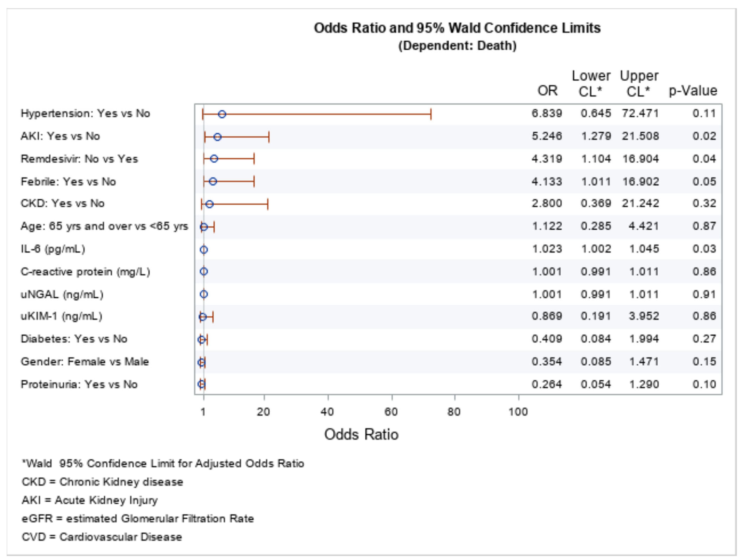Viewport: 741px width, 560px height.
Task: Select the Diabetes OR value 0.409
Action: click(547, 339)
